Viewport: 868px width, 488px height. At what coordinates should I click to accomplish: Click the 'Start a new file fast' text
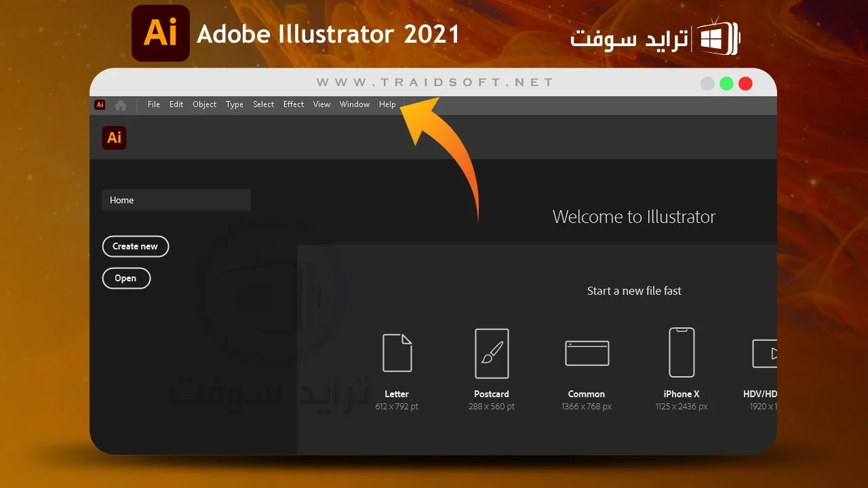tap(634, 291)
